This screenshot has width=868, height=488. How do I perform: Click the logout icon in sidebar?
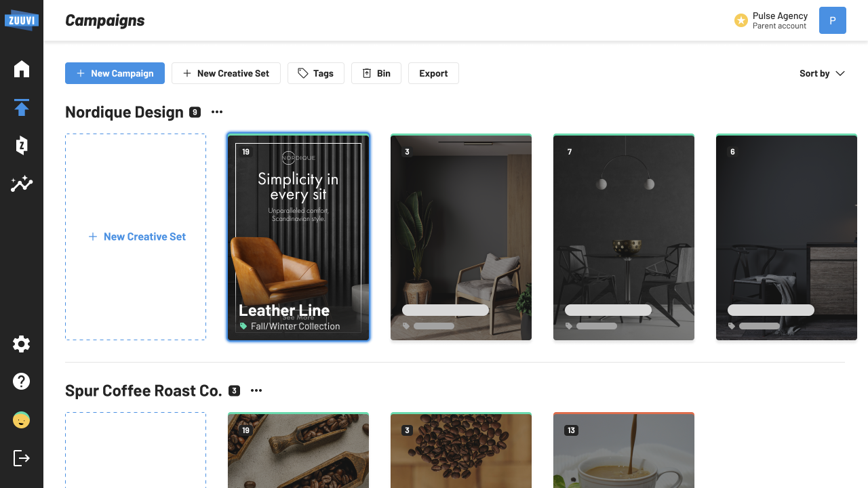pyautogui.click(x=22, y=459)
